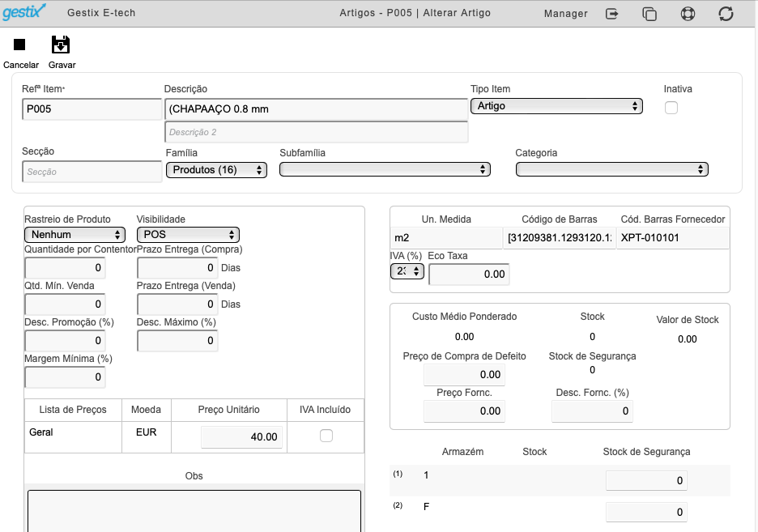Open the Rastreio de Produto dropdown
Screen dimensions: 758x532
(x=75, y=235)
